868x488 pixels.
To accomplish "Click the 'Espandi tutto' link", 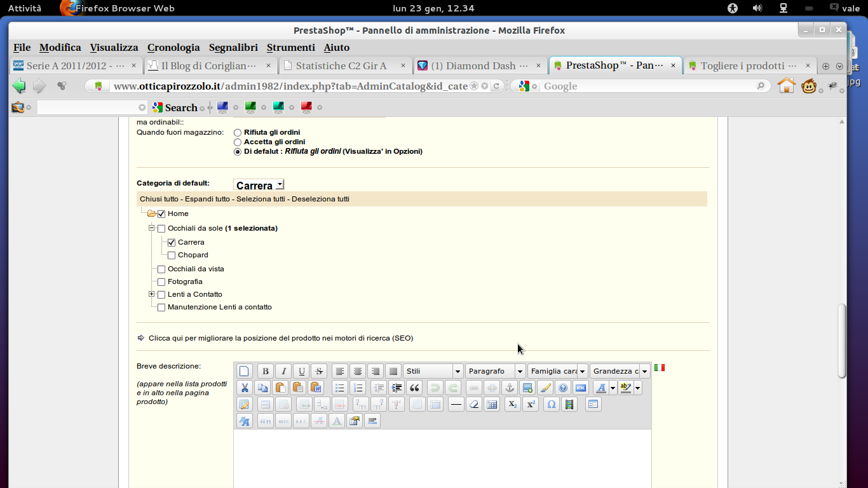I will [x=207, y=199].
